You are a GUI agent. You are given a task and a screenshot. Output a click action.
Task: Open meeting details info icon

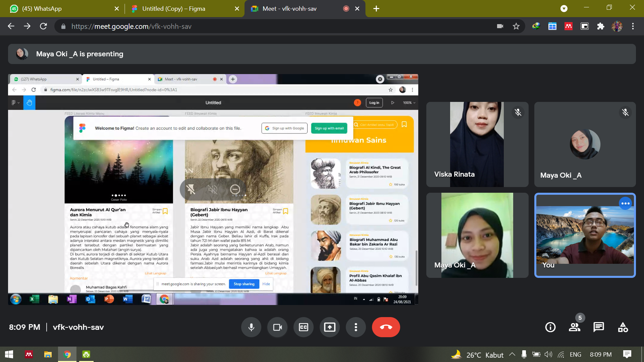(550, 327)
